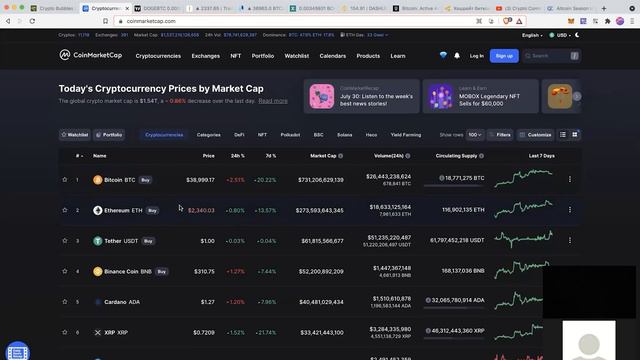Screen dimensions: 640x360
Task: Click Binance Coin Buy button
Action: (x=162, y=272)
